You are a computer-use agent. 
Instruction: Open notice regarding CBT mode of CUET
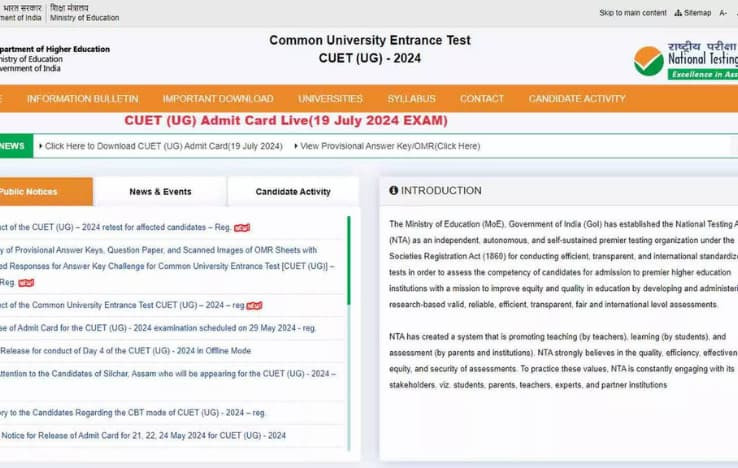[x=133, y=412]
